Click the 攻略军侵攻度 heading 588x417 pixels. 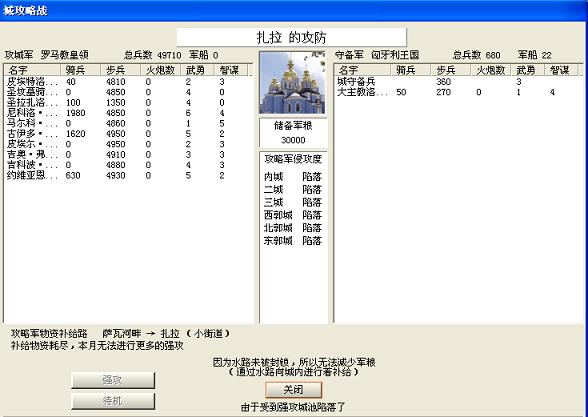(293, 159)
